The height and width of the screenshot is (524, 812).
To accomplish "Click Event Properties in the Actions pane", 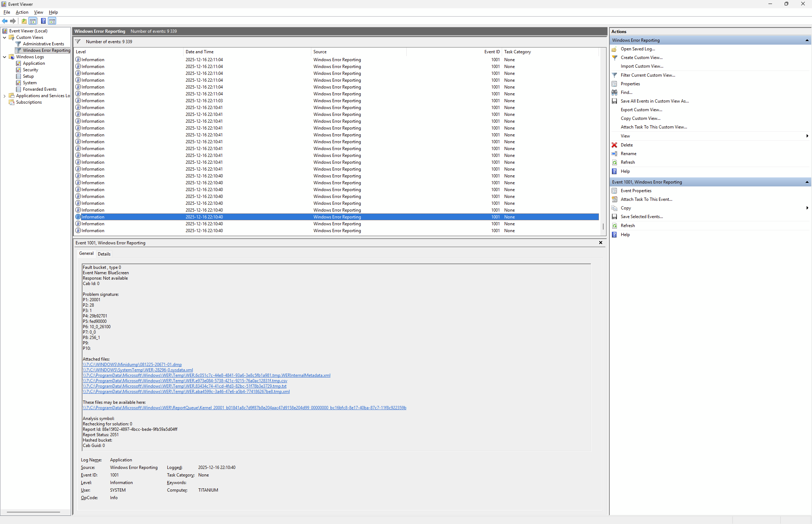I will tap(636, 191).
